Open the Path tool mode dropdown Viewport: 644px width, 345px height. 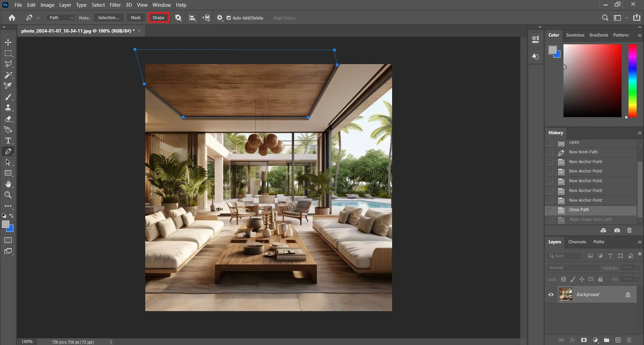[61, 18]
